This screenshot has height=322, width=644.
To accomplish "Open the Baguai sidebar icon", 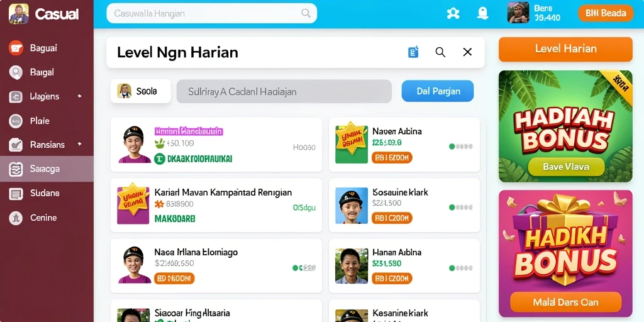I will [x=16, y=48].
